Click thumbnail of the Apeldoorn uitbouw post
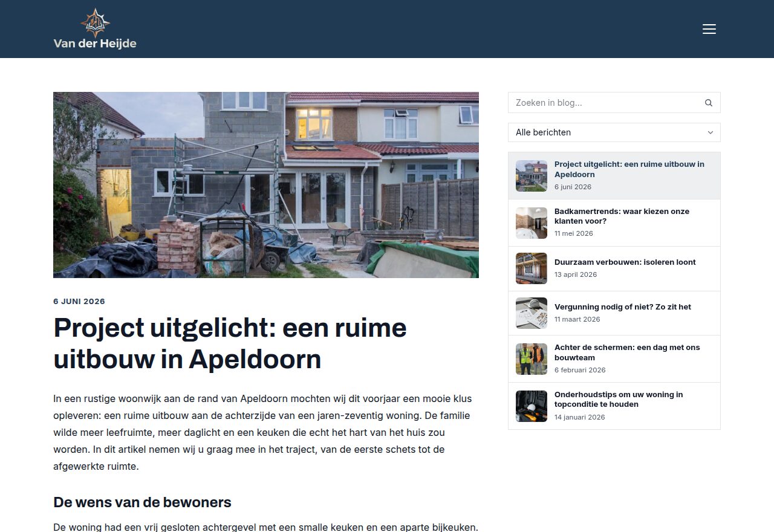 click(x=532, y=176)
